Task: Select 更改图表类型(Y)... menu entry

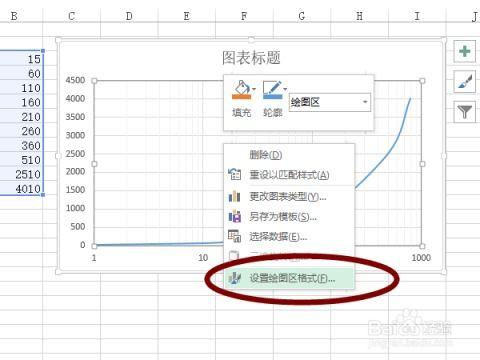Action: [x=289, y=197]
